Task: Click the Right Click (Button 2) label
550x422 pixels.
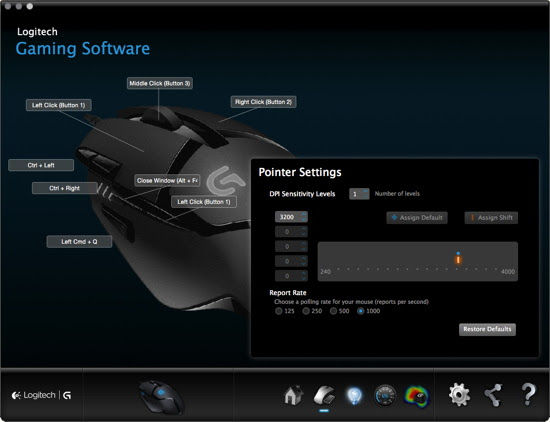Action: point(263,102)
